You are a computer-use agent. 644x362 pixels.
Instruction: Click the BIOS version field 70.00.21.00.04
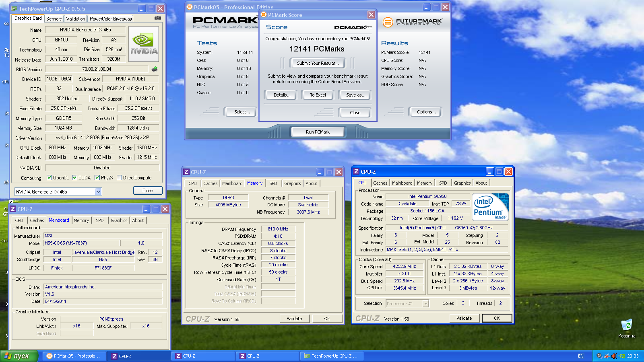tap(97, 69)
